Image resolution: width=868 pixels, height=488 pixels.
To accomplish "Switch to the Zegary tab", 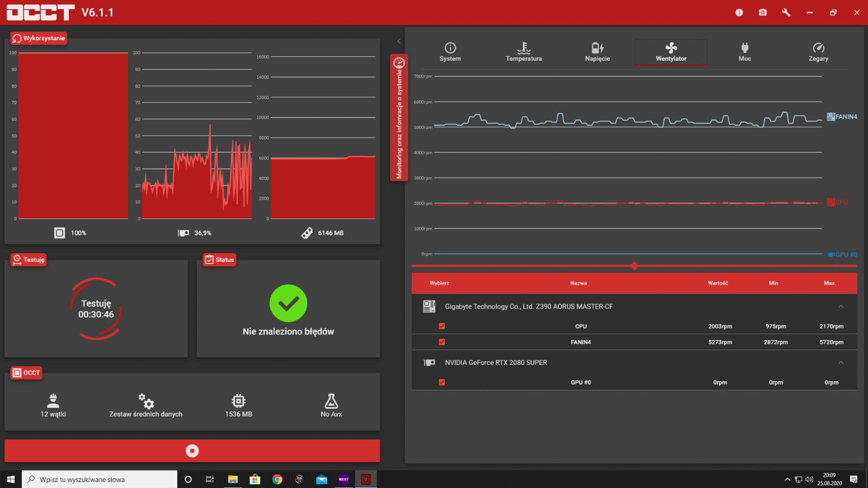I will click(818, 52).
